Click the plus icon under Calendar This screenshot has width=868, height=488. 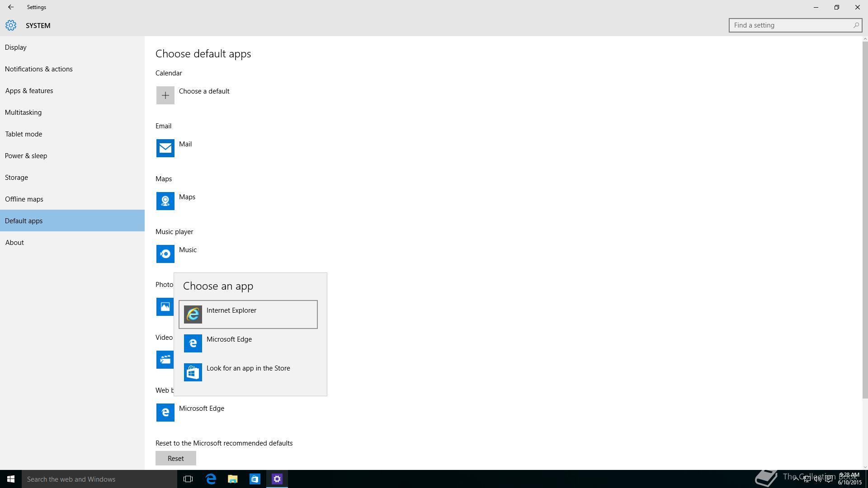165,95
